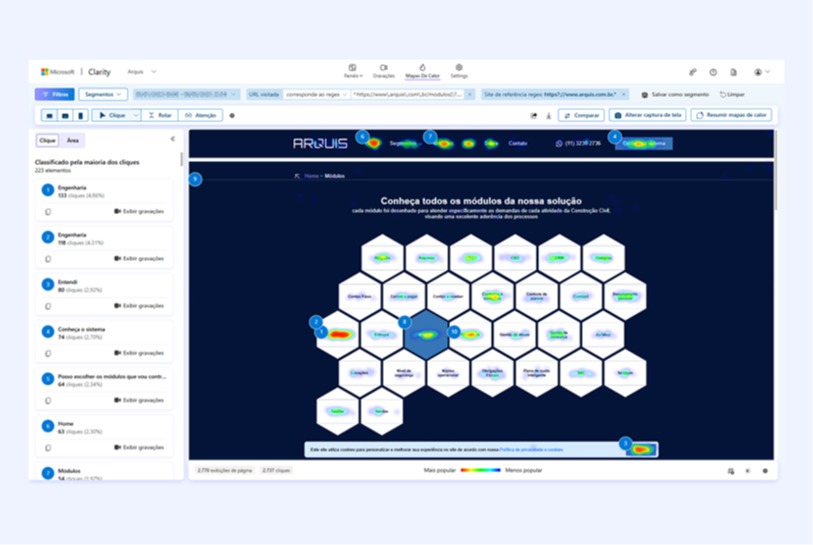Select desktop device view icon
Screen dimensions: 813x545
(49, 116)
